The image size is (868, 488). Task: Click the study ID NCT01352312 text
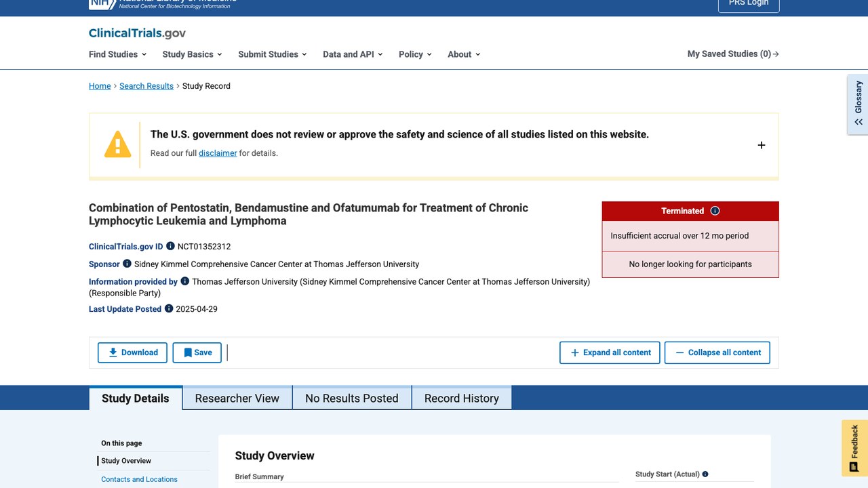204,247
